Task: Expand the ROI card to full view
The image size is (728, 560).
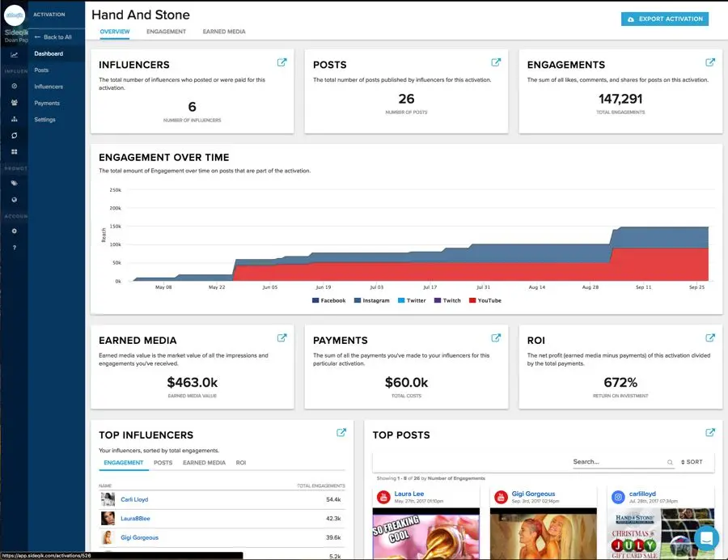Action: coord(710,337)
